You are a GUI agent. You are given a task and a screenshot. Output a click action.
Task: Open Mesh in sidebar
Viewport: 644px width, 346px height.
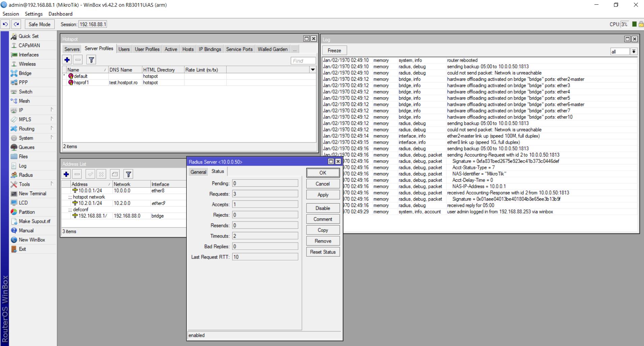[24, 101]
